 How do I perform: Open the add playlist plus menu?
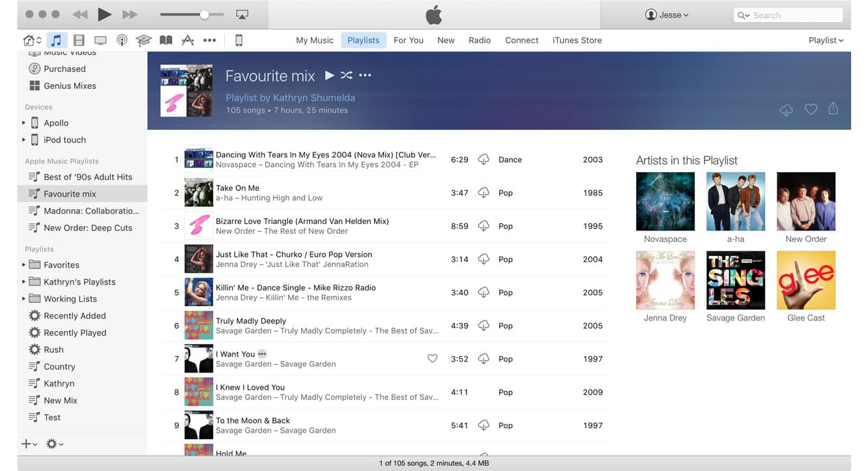29,444
